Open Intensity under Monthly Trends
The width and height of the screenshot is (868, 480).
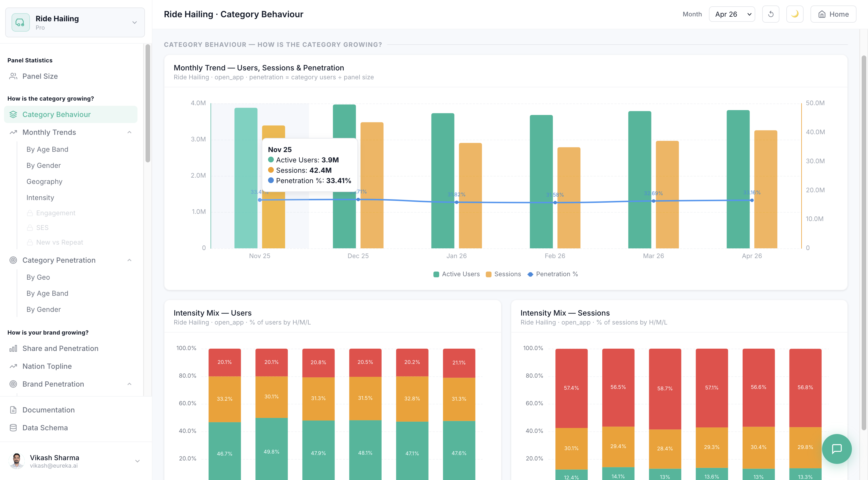[40, 198]
